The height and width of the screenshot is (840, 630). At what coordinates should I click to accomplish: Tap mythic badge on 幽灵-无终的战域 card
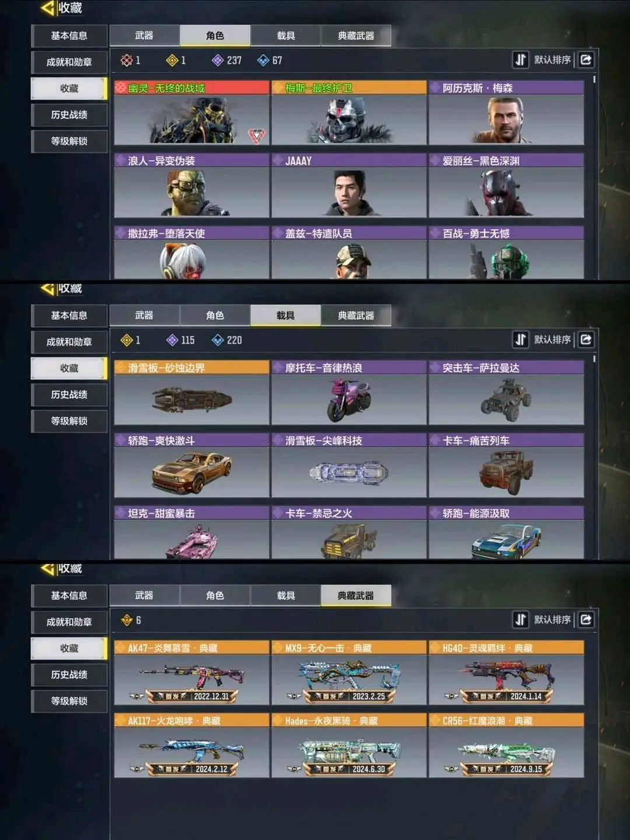[x=257, y=135]
